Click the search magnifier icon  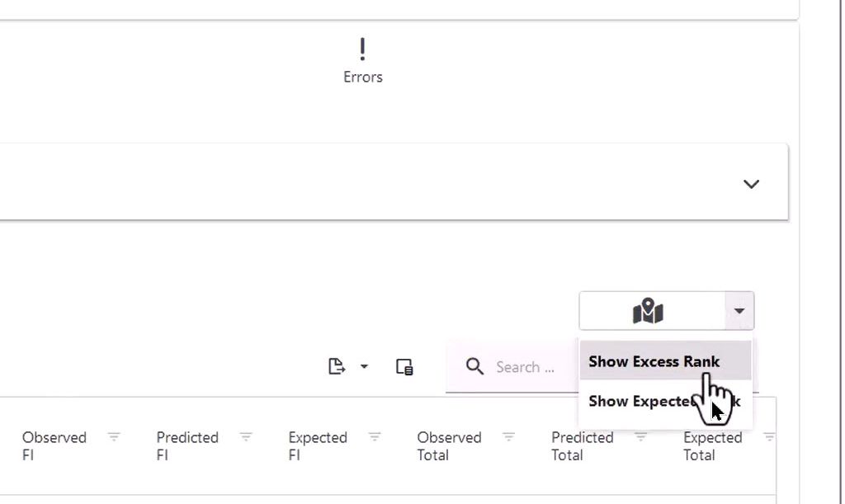click(x=474, y=366)
